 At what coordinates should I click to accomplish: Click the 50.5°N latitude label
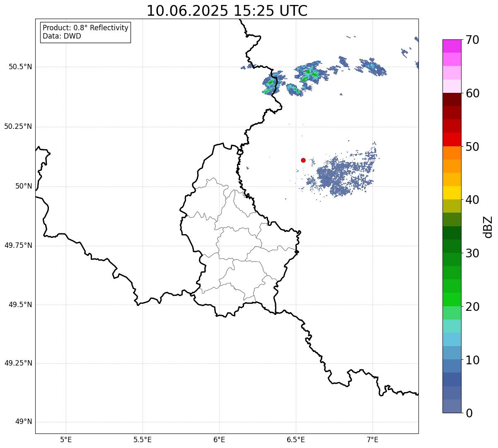pyautogui.click(x=20, y=67)
